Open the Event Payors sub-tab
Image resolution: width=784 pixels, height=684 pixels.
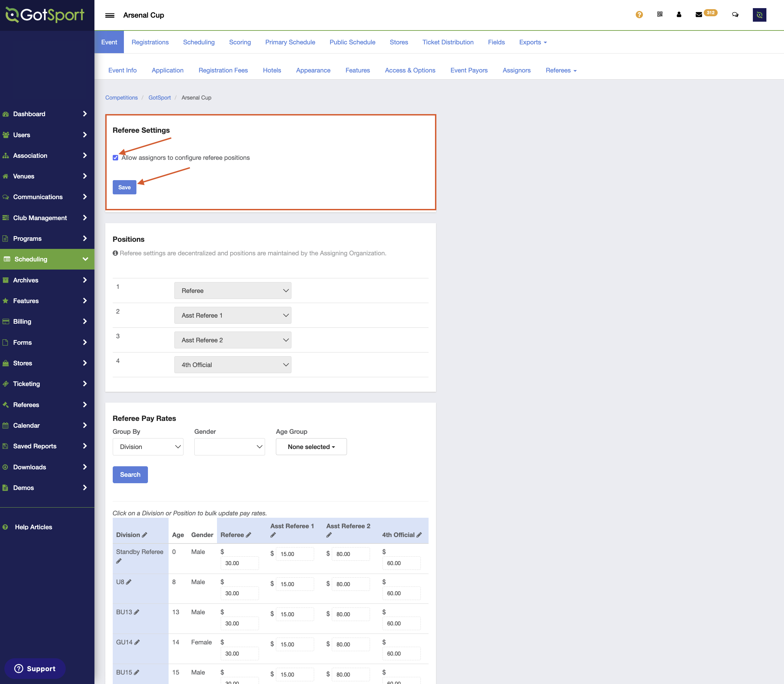pyautogui.click(x=469, y=71)
